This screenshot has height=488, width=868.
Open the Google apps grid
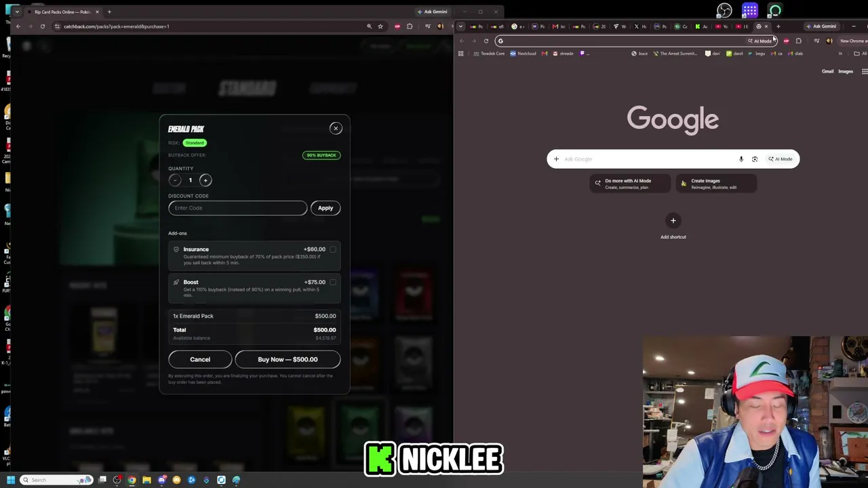(x=865, y=71)
